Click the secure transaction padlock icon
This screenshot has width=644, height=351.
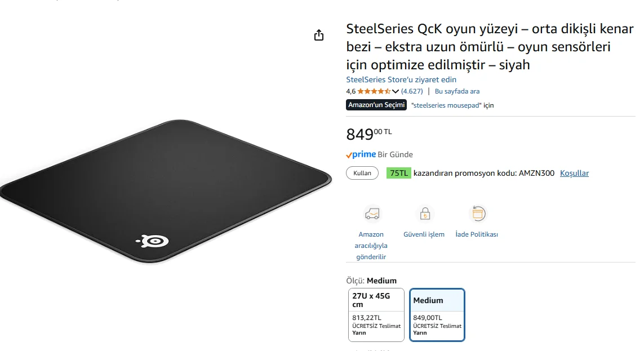click(424, 214)
